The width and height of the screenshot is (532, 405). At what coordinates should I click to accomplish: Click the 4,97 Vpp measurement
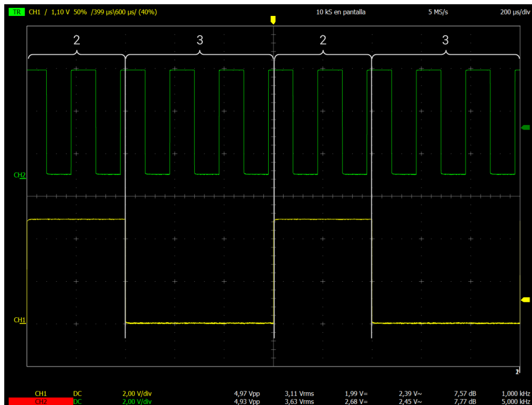[247, 394]
